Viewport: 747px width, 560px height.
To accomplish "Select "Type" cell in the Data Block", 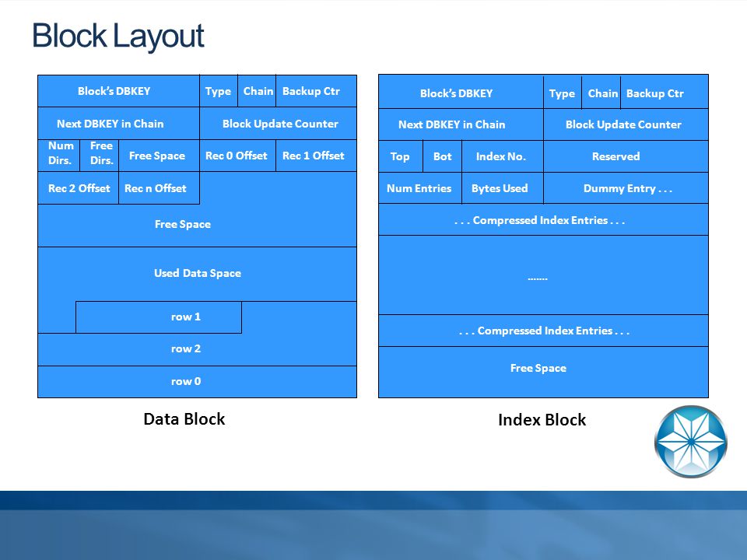I will coord(219,91).
